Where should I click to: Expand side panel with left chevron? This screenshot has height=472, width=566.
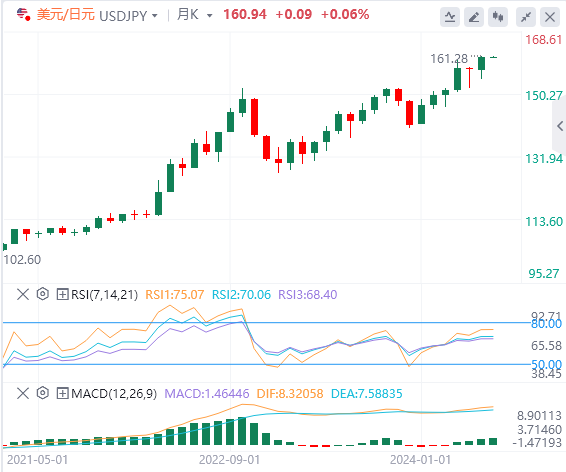point(560,126)
